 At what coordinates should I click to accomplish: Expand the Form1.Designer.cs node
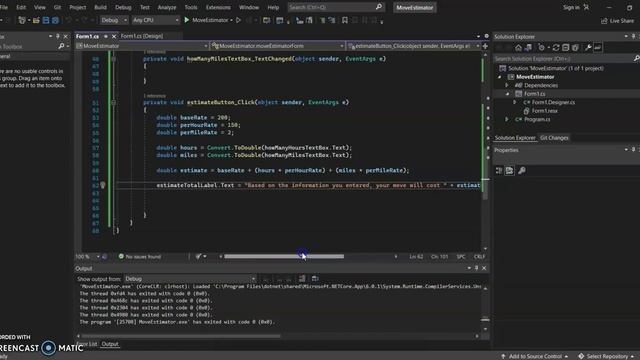pyautogui.click(x=514, y=102)
